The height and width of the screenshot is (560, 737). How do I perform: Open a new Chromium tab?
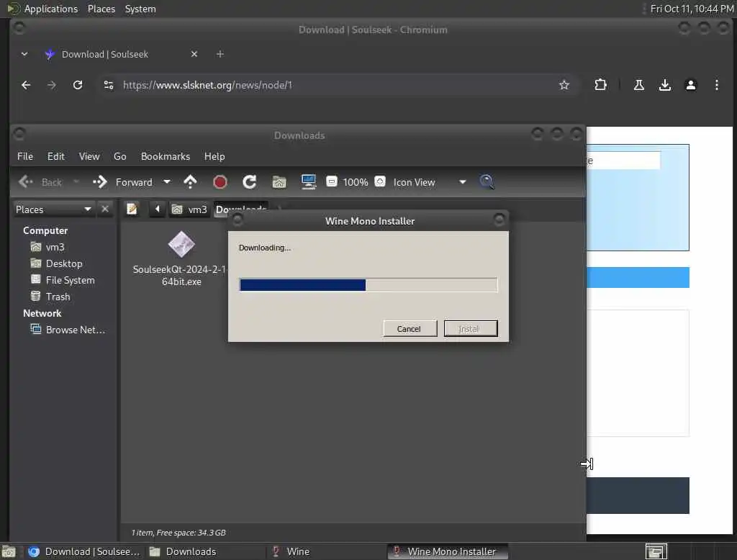[220, 55]
